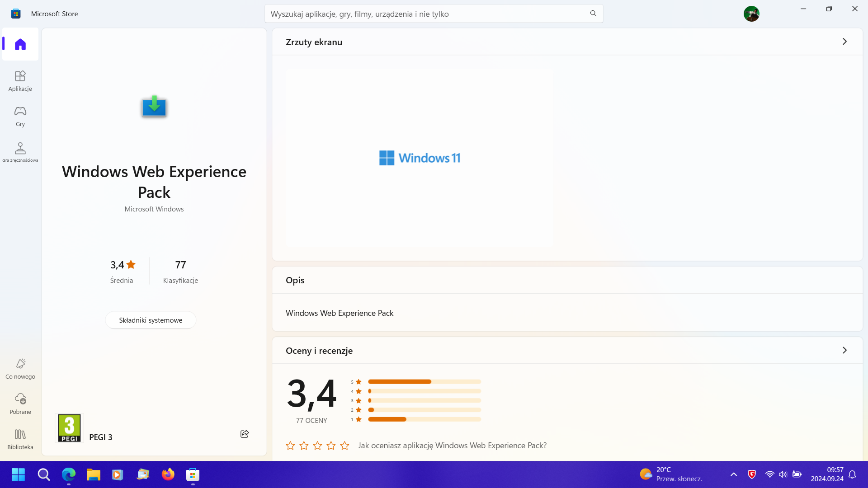868x488 pixels.
Task: Show hidden icons in system tray
Action: [733, 474]
